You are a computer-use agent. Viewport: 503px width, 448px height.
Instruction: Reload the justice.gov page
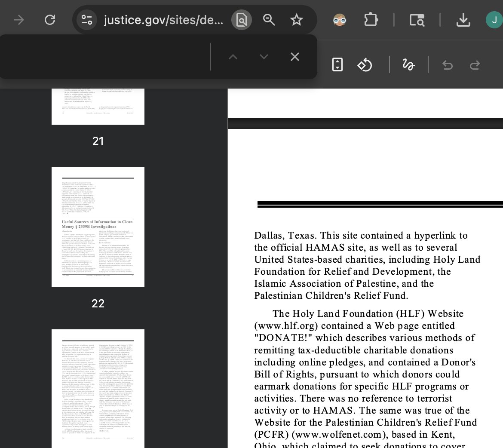click(x=50, y=20)
